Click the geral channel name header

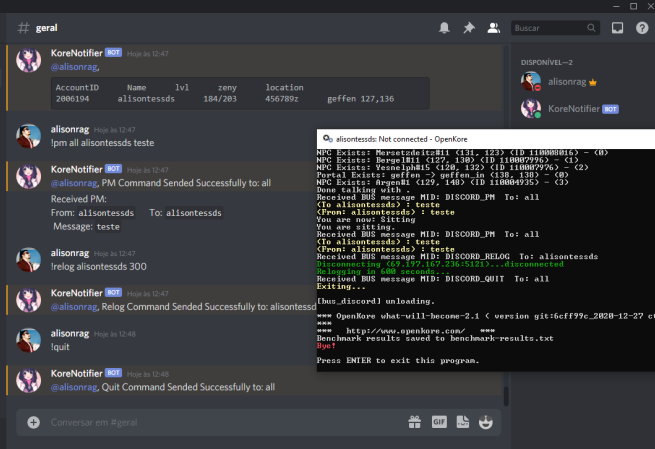pyautogui.click(x=46, y=28)
